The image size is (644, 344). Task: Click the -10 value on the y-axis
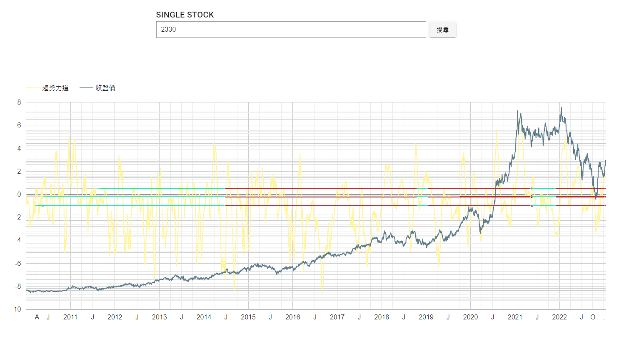pos(16,309)
